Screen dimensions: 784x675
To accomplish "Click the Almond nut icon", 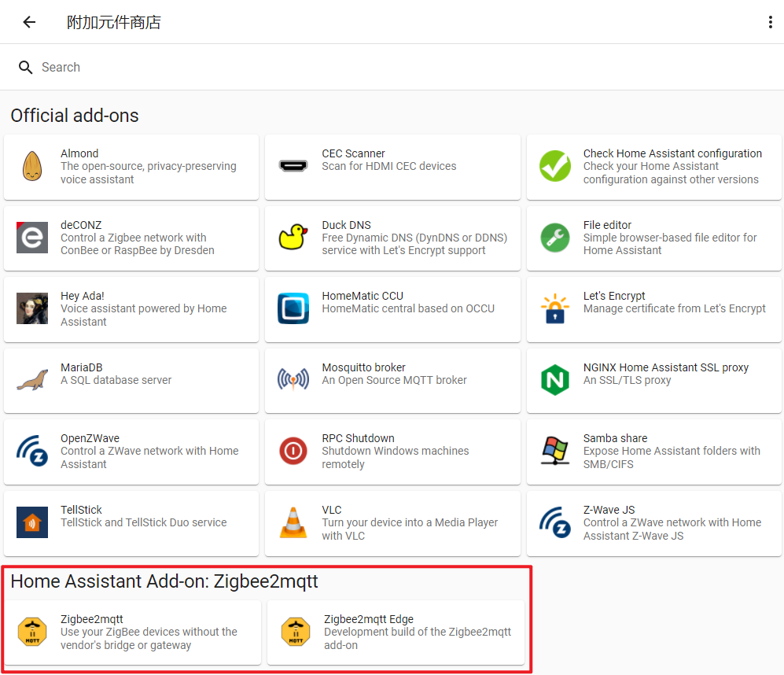I will 32,167.
